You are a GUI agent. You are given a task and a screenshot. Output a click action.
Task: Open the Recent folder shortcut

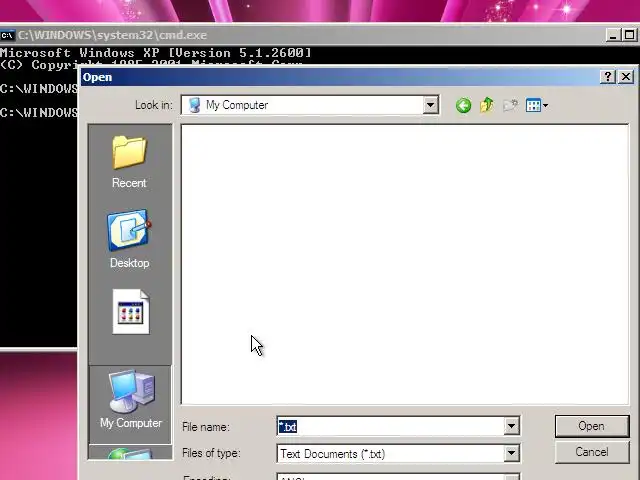(x=129, y=162)
